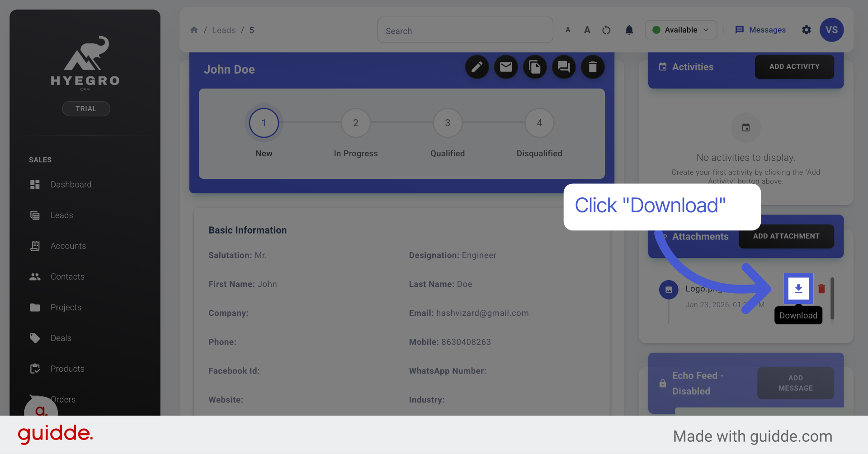Click the Search input field

[465, 30]
